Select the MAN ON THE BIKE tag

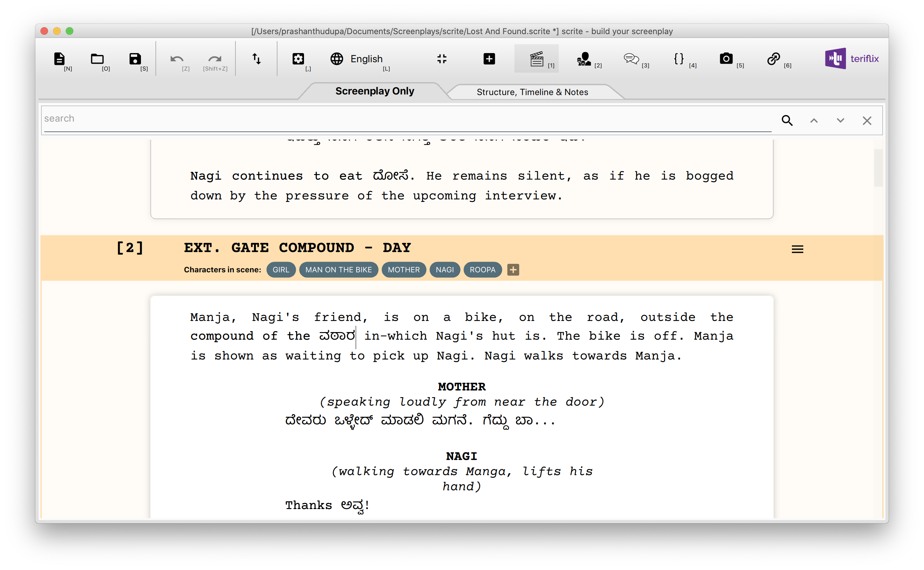click(x=338, y=270)
